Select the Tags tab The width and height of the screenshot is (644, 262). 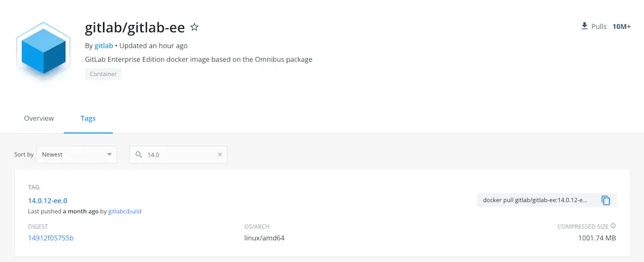pos(88,118)
